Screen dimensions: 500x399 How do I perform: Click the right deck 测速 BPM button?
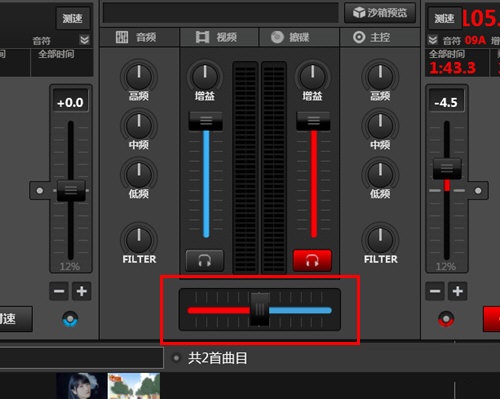click(445, 18)
